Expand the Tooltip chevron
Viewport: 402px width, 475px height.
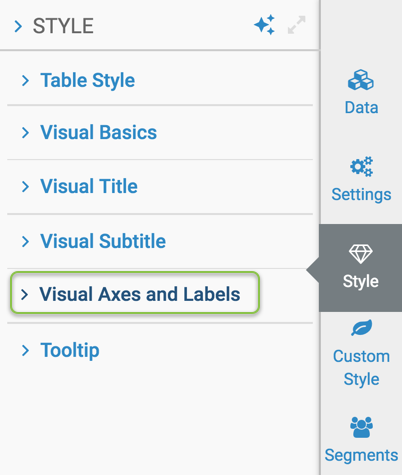click(25, 350)
